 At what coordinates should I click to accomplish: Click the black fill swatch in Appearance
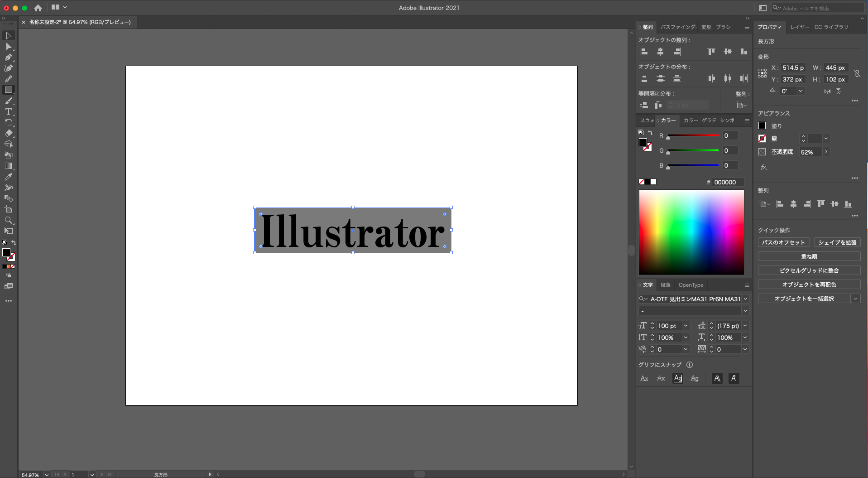click(762, 126)
